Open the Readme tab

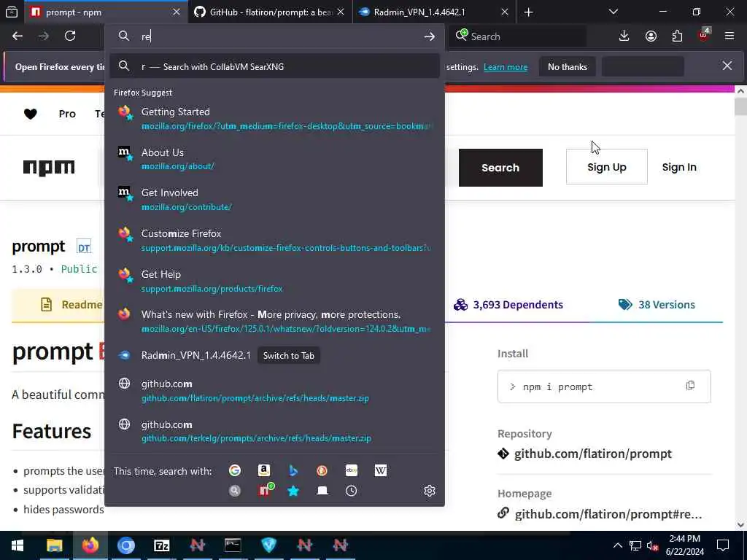tap(71, 305)
